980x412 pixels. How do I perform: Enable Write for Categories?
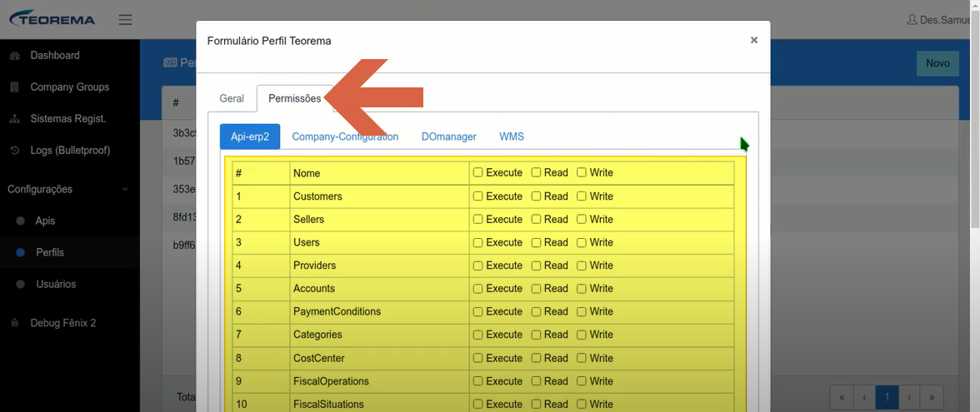pyautogui.click(x=582, y=335)
